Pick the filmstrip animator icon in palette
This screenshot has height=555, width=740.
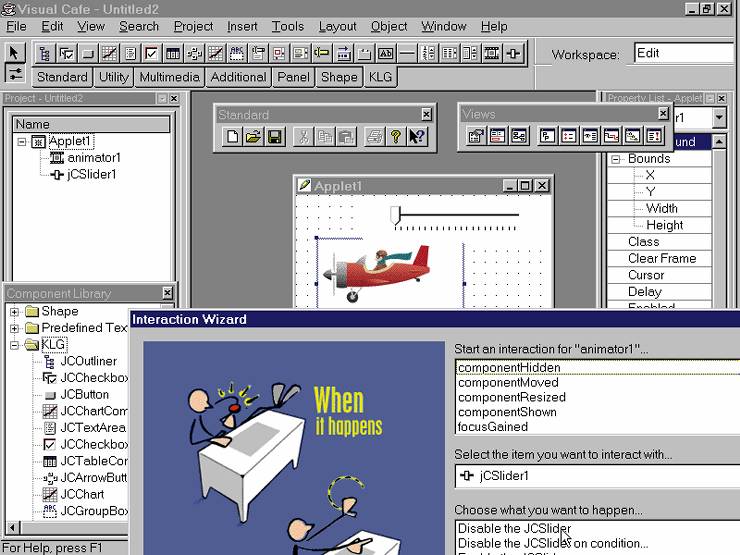tap(492, 53)
